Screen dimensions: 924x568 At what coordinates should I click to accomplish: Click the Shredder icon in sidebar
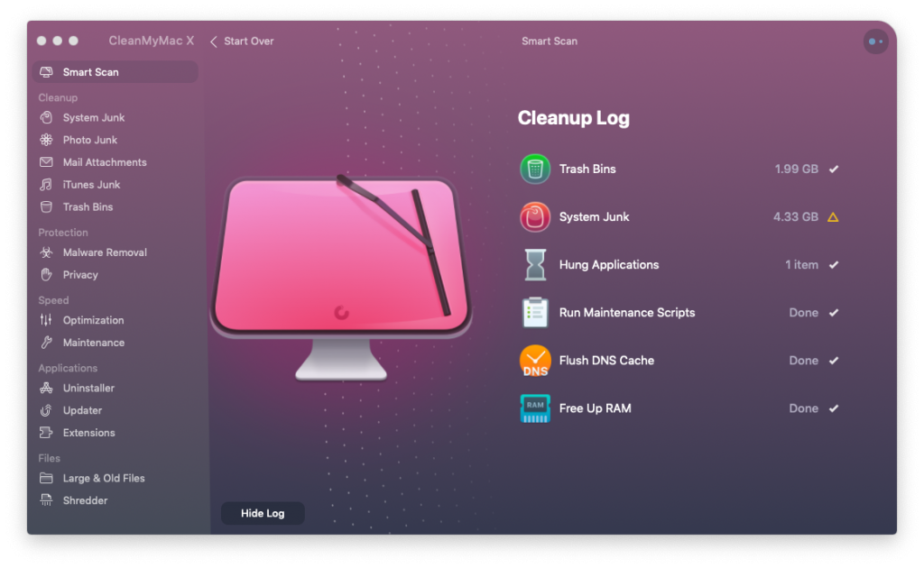click(46, 499)
